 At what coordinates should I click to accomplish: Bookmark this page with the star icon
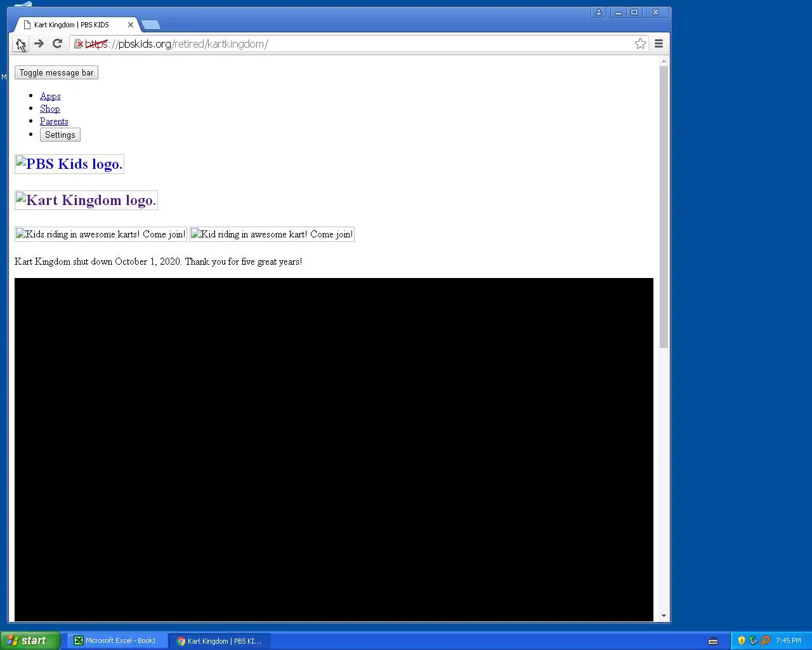pyautogui.click(x=640, y=44)
